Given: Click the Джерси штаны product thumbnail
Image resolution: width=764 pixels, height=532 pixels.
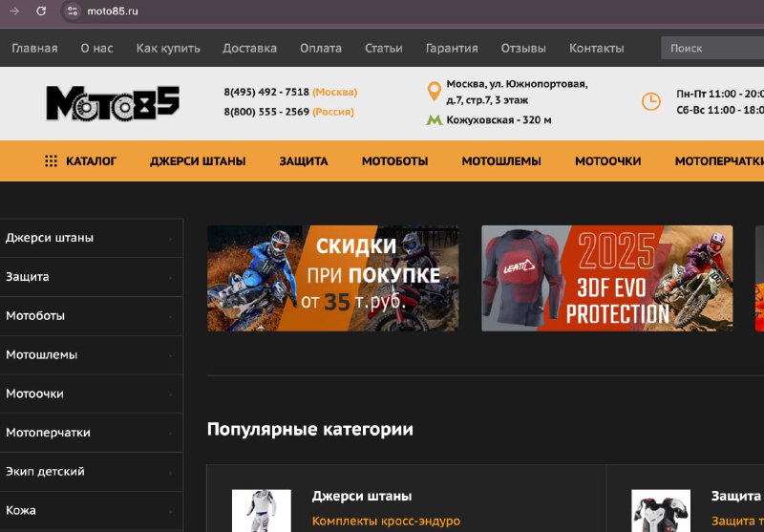Looking at the screenshot, I should (261, 511).
